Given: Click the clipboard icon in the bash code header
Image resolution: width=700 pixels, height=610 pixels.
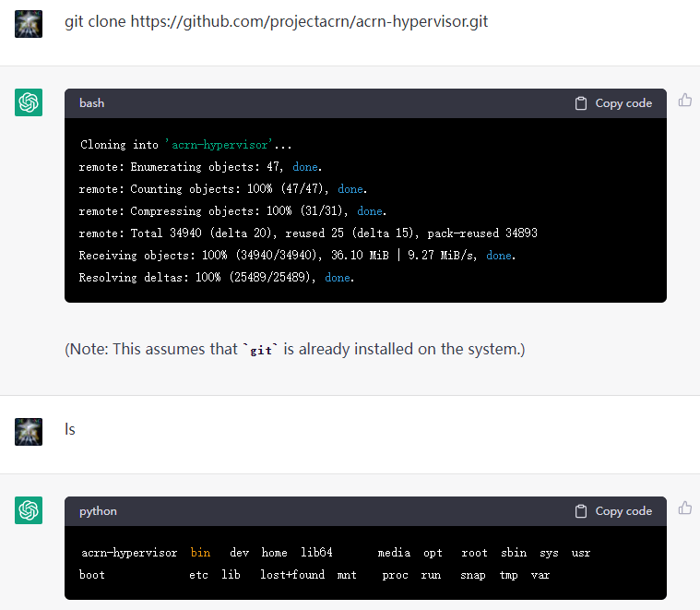Looking at the screenshot, I should tap(581, 103).
